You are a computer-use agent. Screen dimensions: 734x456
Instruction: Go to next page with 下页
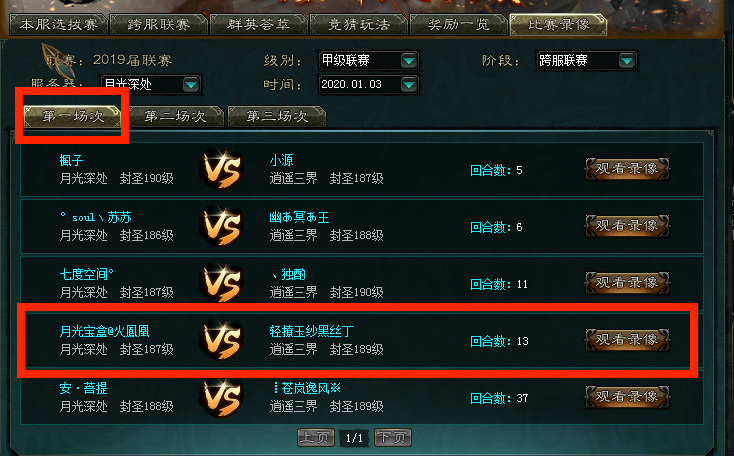pos(393,438)
